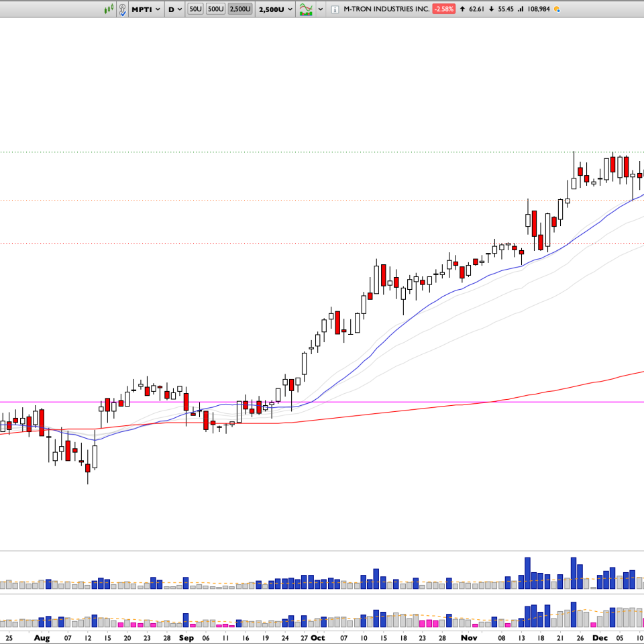Expand the chevron beside the studies icon
The height and width of the screenshot is (644, 644).
[321, 9]
